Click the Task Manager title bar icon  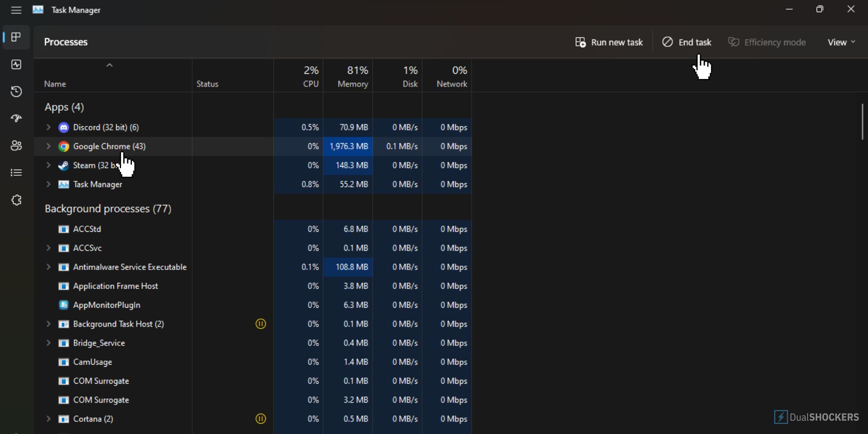[x=38, y=10]
